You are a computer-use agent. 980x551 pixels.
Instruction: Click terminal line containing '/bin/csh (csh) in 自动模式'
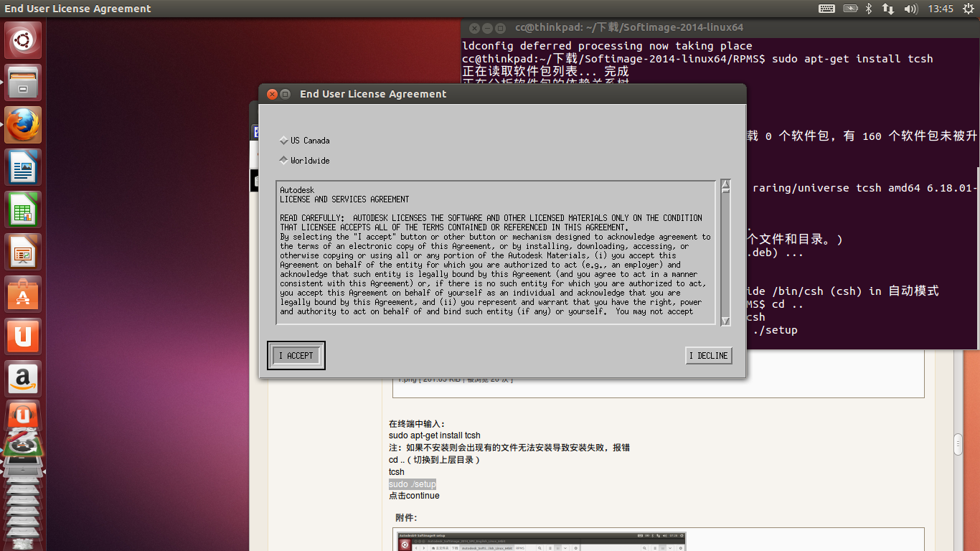point(842,291)
